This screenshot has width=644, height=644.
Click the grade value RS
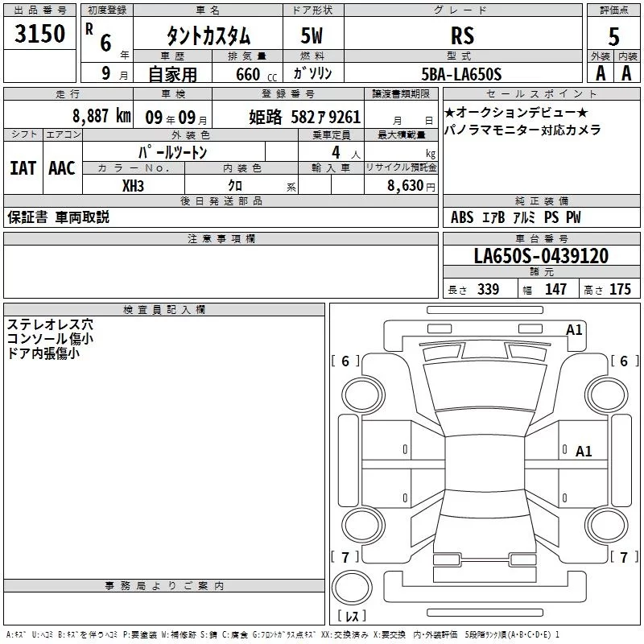[x=462, y=36]
